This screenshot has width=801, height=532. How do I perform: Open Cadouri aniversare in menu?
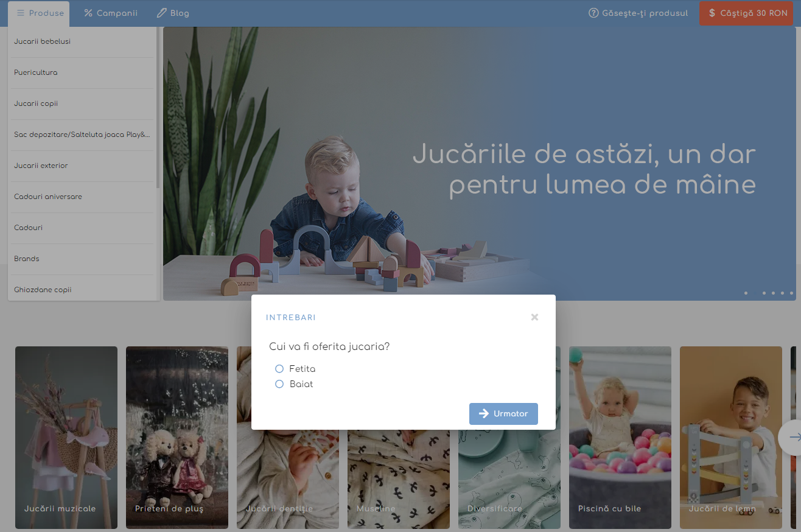click(48, 197)
